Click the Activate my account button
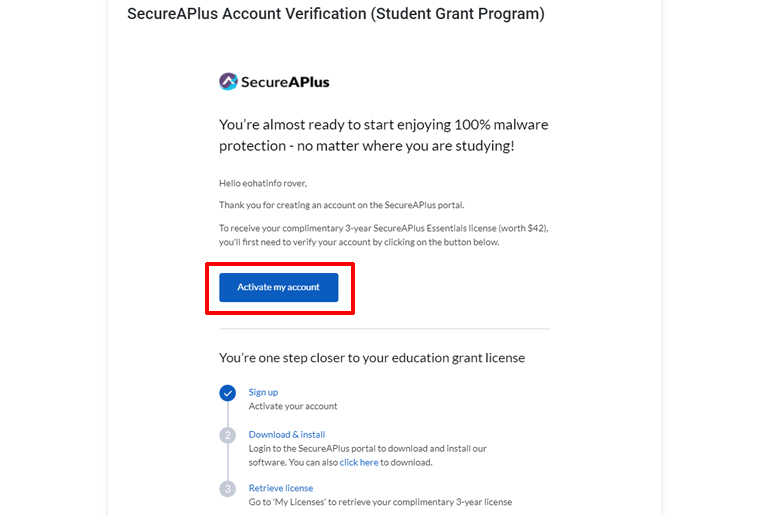 (x=279, y=287)
